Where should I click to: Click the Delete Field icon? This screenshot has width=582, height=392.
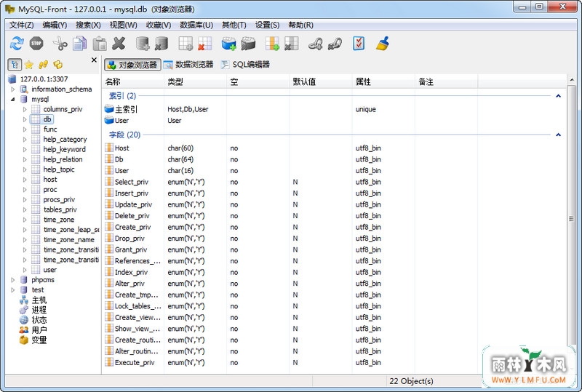click(292, 44)
